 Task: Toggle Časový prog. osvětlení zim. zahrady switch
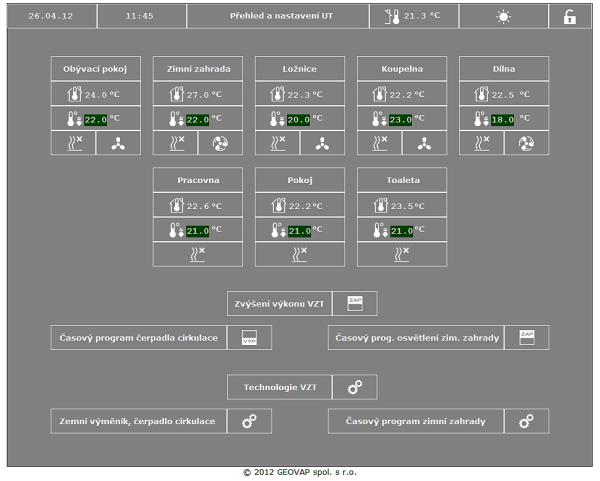[x=526, y=337]
